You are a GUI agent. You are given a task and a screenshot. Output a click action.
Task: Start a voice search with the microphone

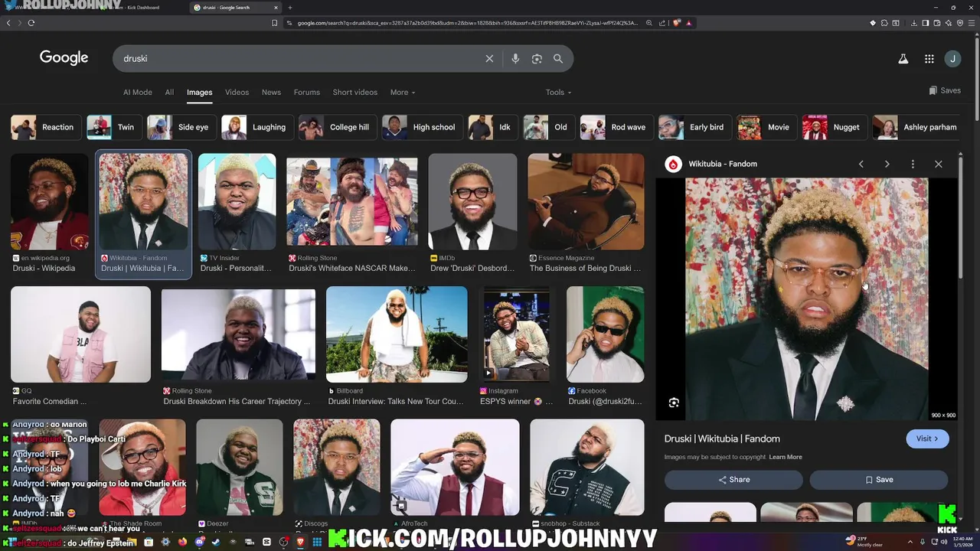click(515, 59)
